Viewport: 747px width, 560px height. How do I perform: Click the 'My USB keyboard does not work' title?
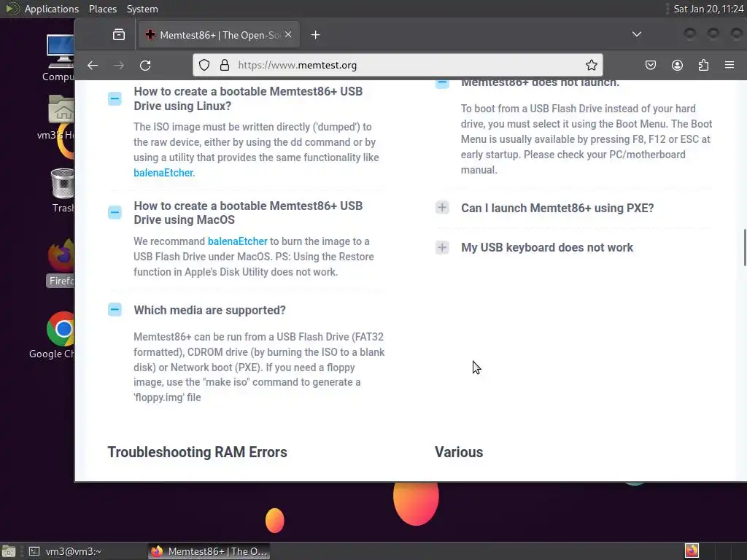coord(547,248)
